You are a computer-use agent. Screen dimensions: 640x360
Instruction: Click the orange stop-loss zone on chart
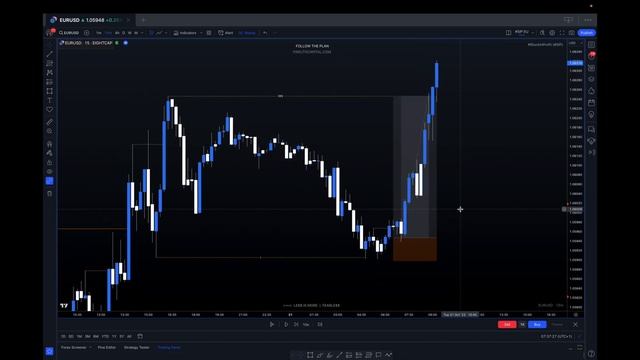(x=415, y=249)
